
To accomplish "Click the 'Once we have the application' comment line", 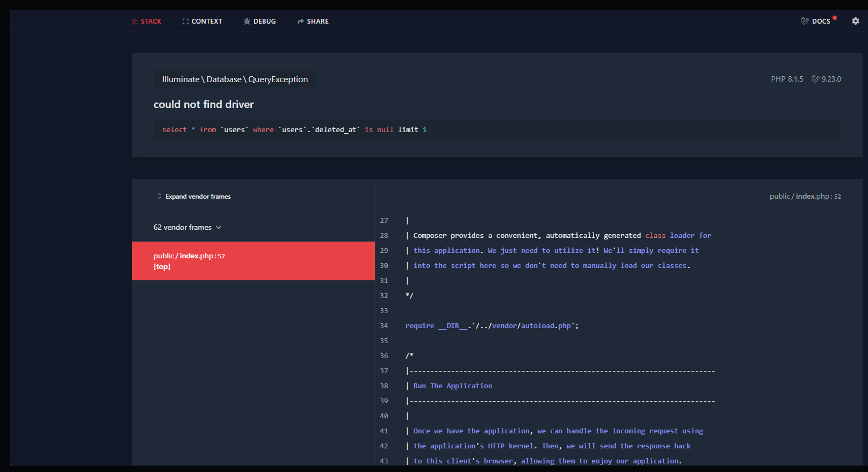I will coord(554,431).
